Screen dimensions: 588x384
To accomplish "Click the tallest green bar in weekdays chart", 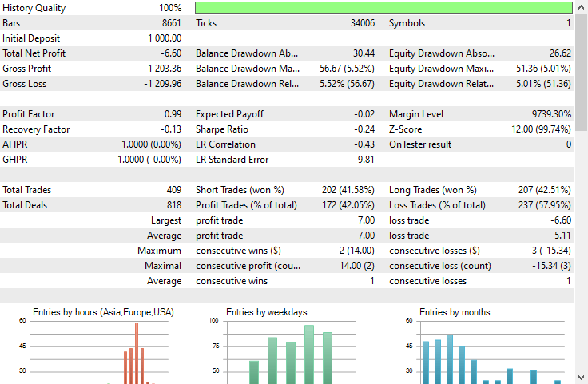I will [x=309, y=354].
